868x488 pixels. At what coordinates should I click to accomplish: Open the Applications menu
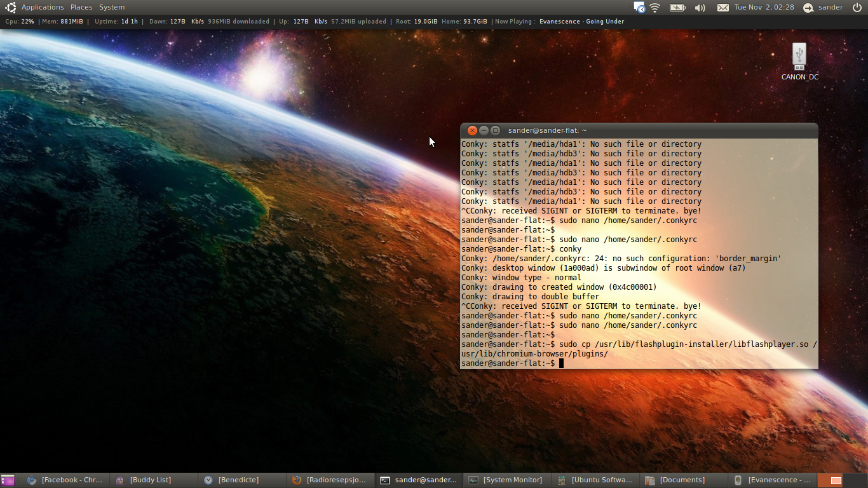pyautogui.click(x=43, y=8)
